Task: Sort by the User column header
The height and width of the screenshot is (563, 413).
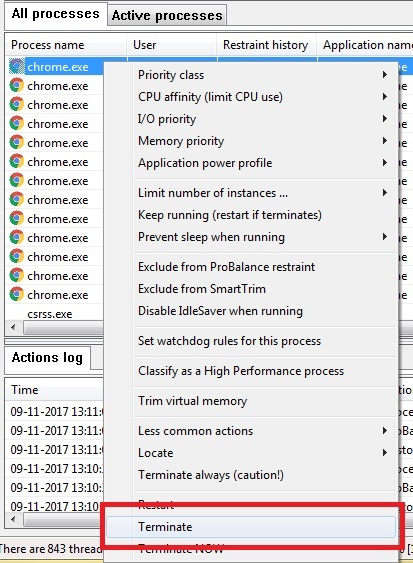Action: [172, 45]
